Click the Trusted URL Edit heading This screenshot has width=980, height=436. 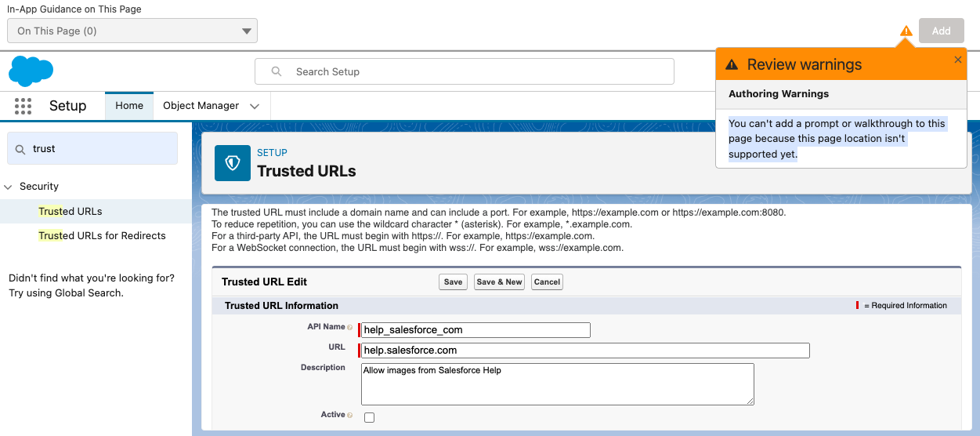tap(265, 282)
